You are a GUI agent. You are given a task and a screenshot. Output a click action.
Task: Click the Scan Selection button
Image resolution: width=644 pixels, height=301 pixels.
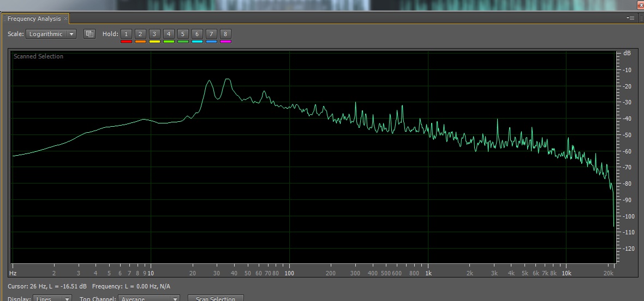tap(216, 298)
